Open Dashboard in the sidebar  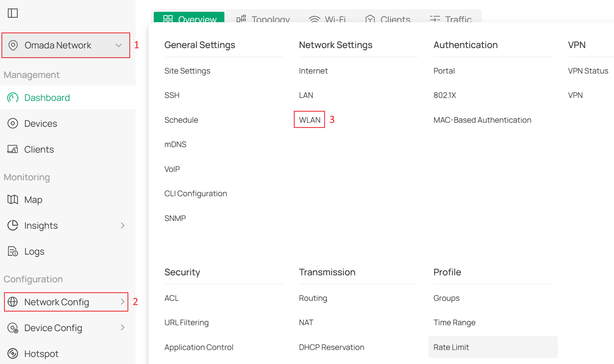[x=68, y=98]
